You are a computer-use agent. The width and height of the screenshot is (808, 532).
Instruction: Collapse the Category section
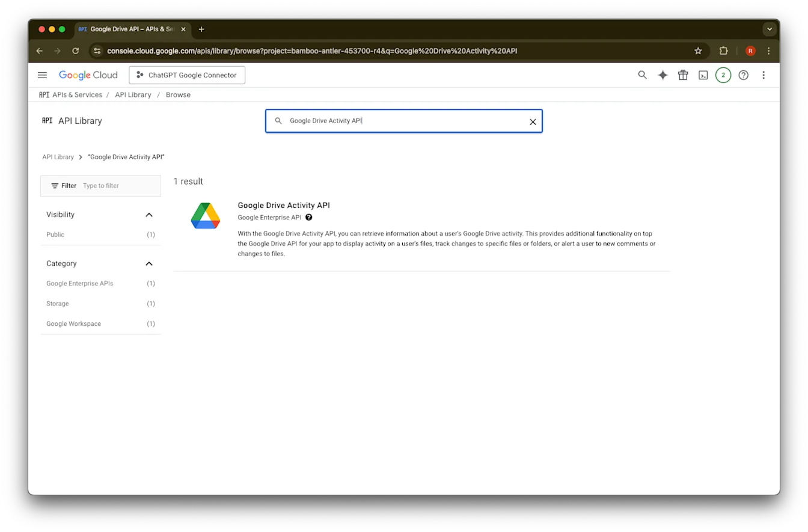point(149,263)
